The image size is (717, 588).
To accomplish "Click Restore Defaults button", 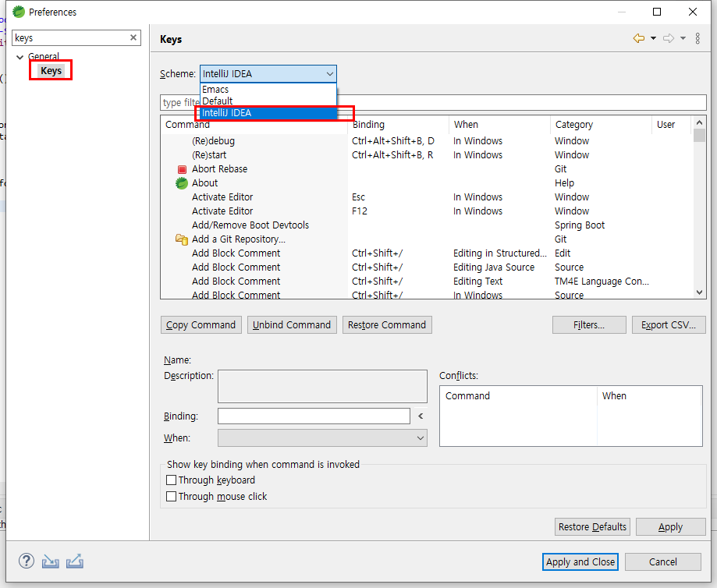I will 592,526.
